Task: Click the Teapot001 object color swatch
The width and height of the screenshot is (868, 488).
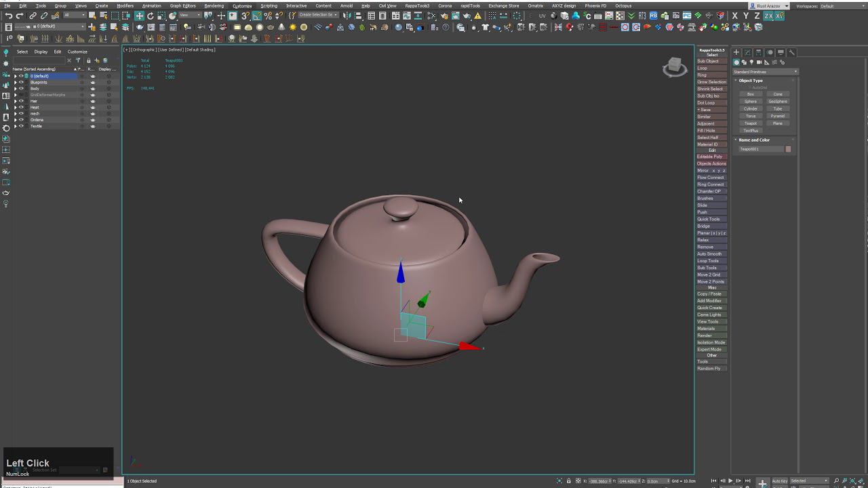Action: coord(788,149)
